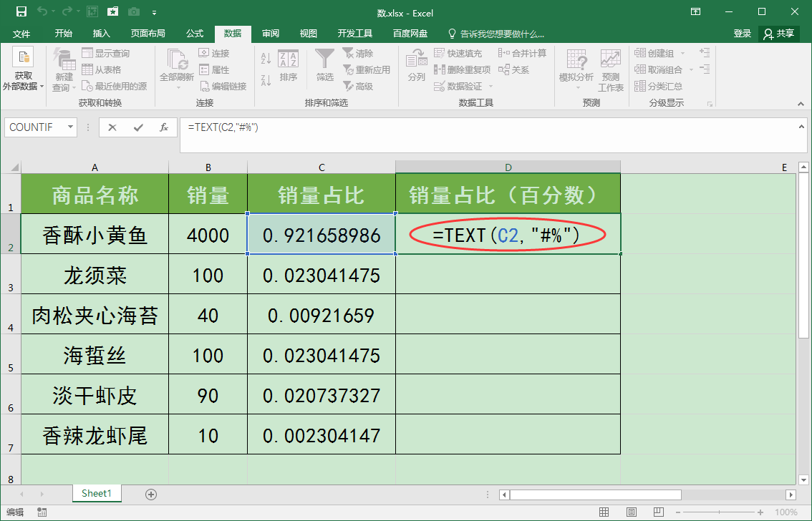This screenshot has width=812, height=521.
Task: Click 最近使用的源
Action: [x=114, y=86]
